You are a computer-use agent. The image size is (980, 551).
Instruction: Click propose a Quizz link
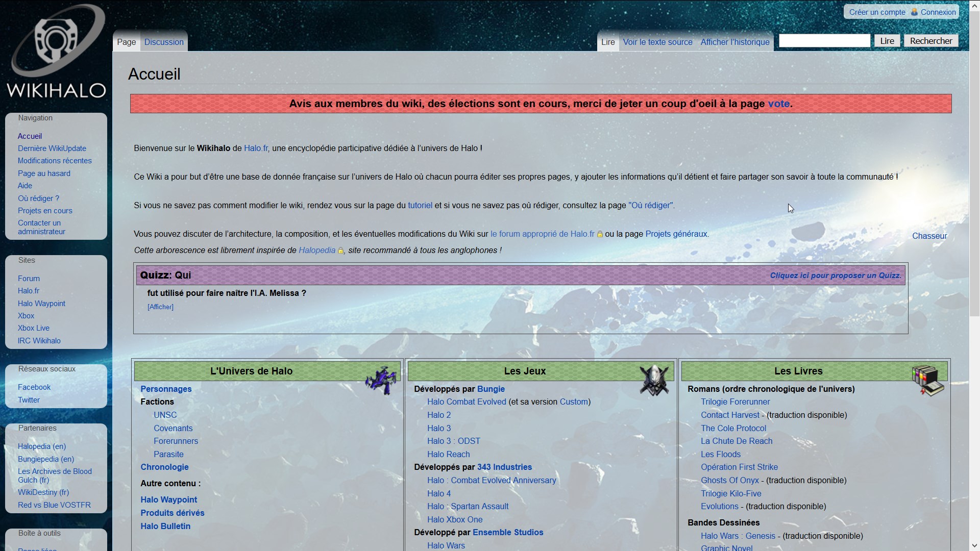tap(835, 275)
